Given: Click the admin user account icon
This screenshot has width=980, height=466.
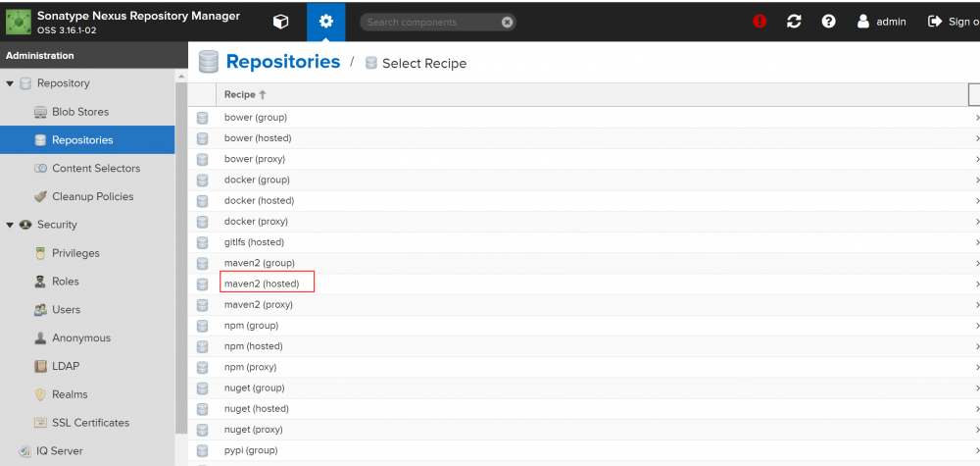Looking at the screenshot, I should [863, 22].
